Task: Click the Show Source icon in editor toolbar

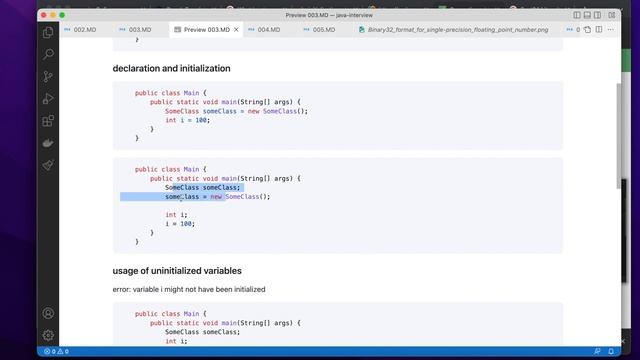Action: coord(587,29)
